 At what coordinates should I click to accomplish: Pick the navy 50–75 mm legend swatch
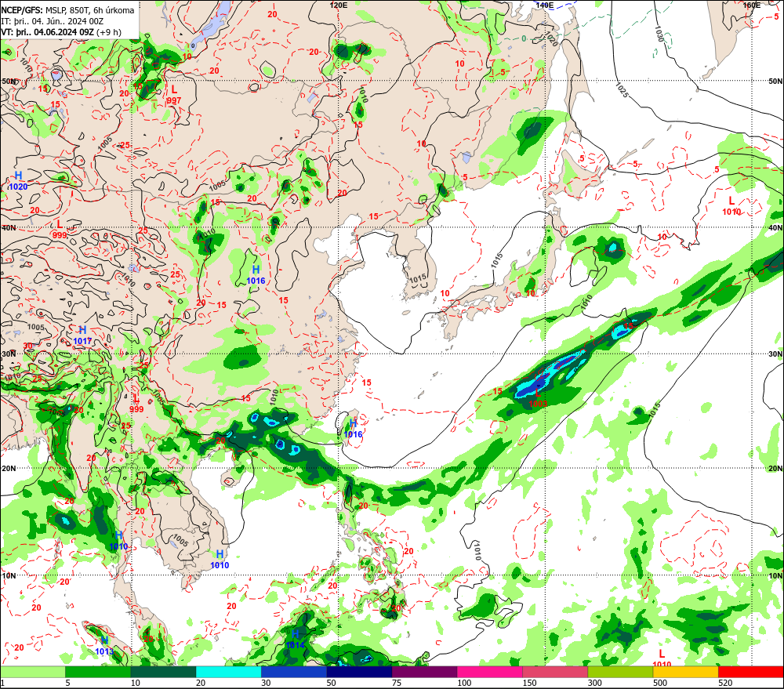[359, 672]
